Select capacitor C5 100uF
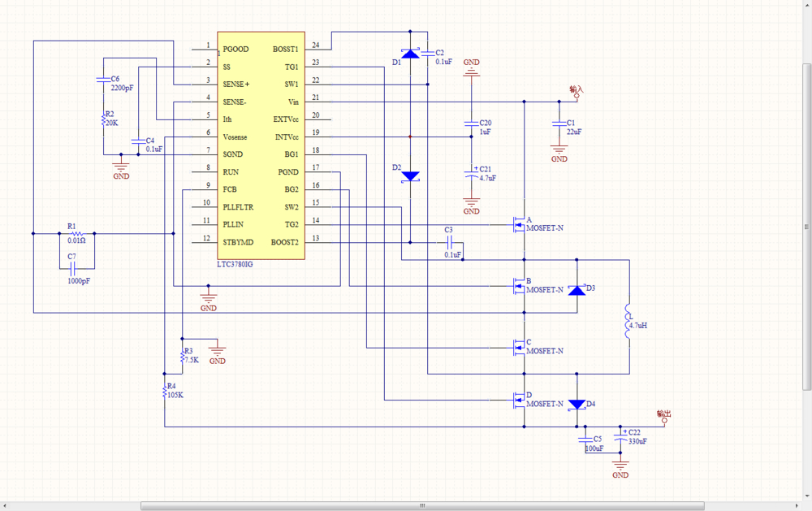 [585, 440]
